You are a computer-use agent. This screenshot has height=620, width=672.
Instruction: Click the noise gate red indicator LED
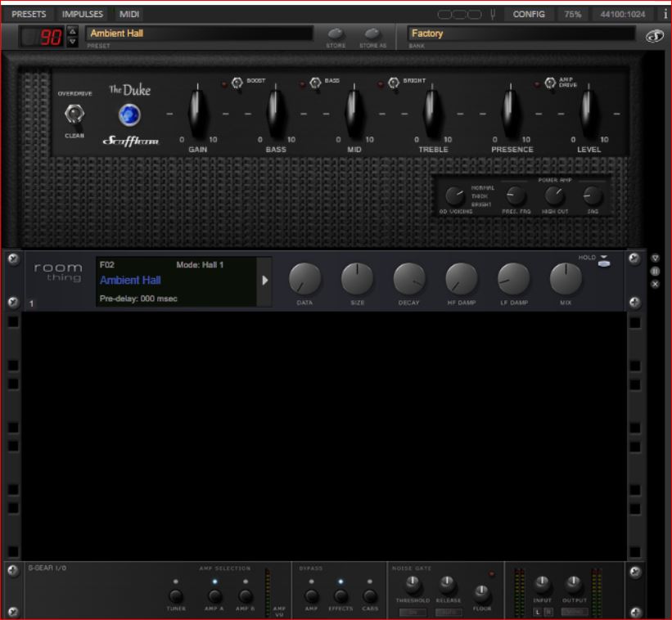492,573
